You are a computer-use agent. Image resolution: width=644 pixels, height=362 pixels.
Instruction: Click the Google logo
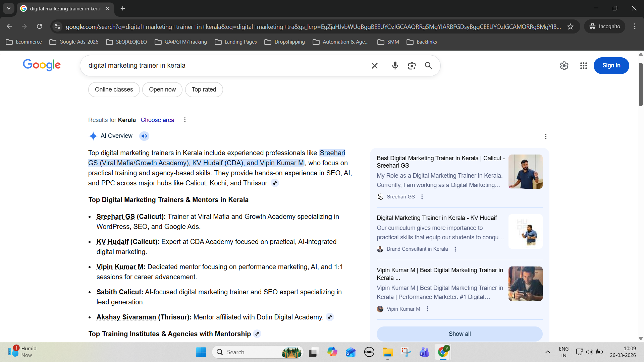point(42,65)
